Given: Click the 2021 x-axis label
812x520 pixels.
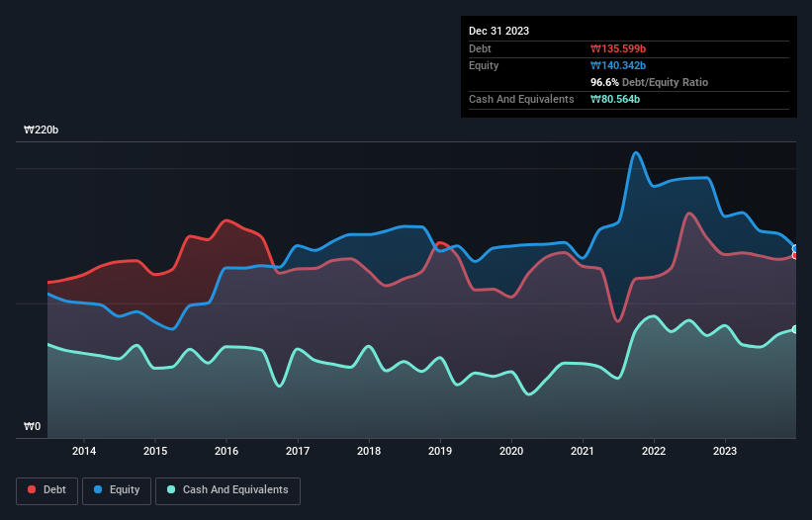Looking at the screenshot, I should coord(583,451).
